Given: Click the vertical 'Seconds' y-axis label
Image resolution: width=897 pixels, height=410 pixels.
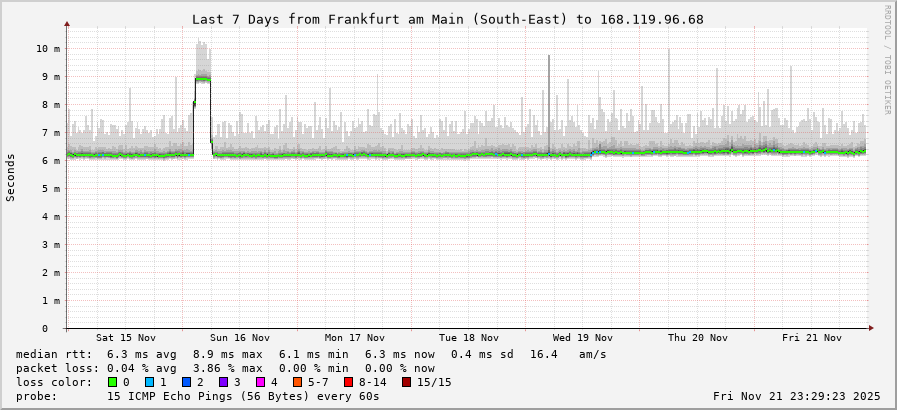Looking at the screenshot, I should [x=11, y=177].
